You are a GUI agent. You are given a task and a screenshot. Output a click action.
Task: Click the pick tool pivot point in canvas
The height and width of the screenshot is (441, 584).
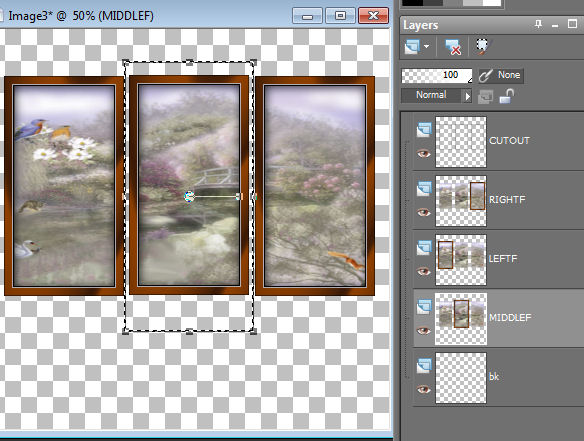tap(189, 196)
